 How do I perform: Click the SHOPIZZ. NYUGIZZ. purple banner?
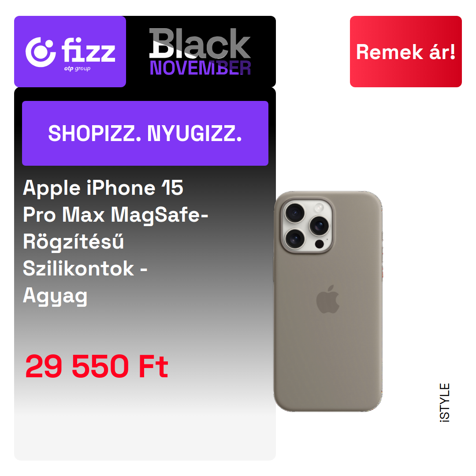145,133
